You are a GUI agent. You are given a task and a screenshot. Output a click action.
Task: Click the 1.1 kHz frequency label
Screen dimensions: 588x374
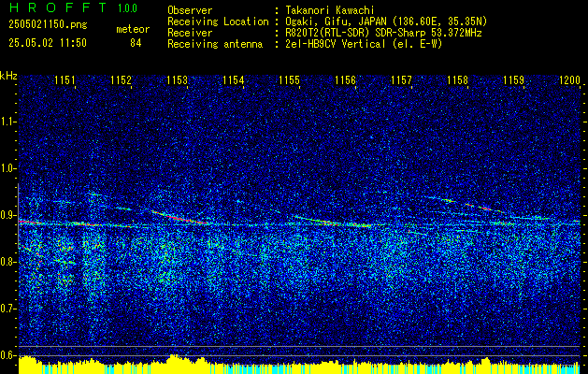pos(7,122)
